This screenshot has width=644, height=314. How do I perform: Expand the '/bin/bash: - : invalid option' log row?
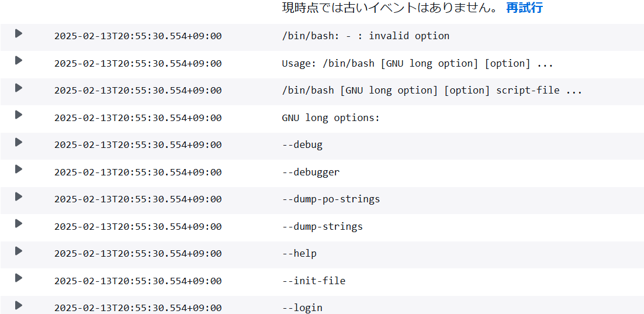click(19, 33)
